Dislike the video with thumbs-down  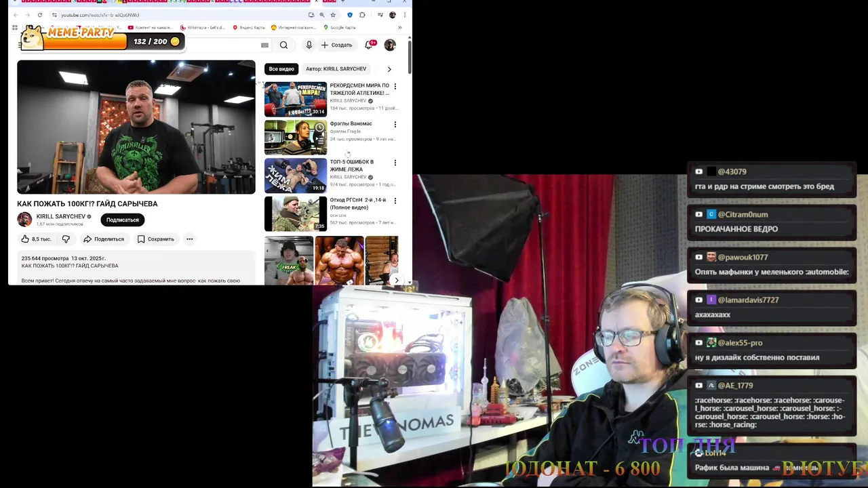tap(66, 239)
